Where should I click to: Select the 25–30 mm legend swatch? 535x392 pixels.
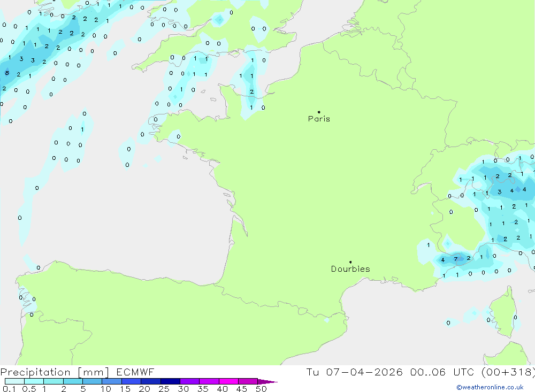coord(170,381)
